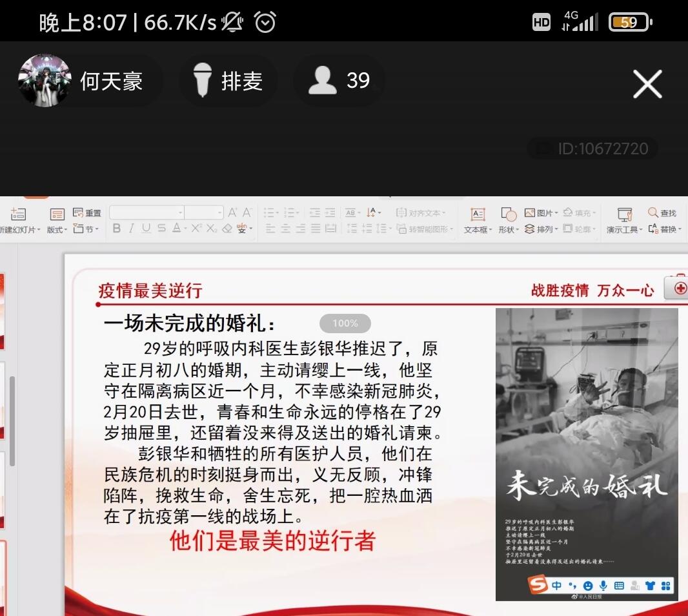Click the Sogou voice input microphone
The image size is (688, 616).
(x=603, y=586)
